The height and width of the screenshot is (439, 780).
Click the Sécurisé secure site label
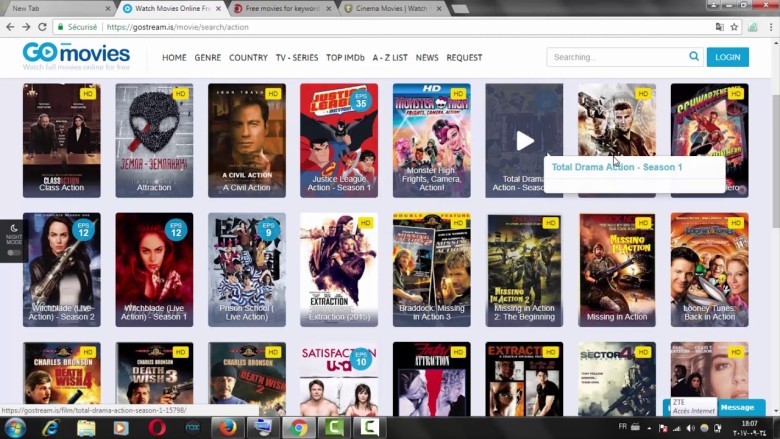77,27
